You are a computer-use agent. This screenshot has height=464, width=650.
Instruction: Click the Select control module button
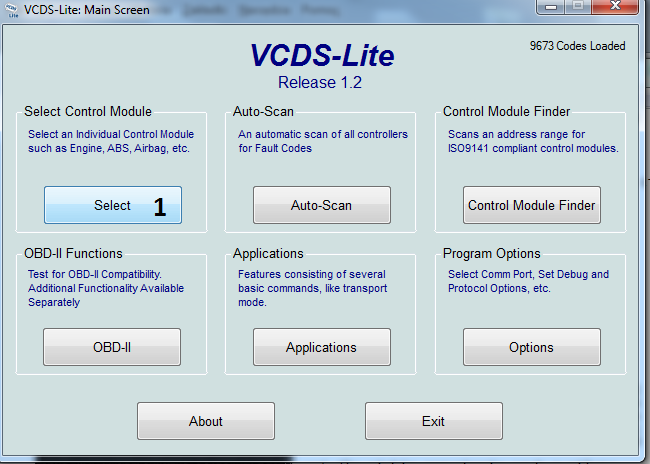coord(113,205)
